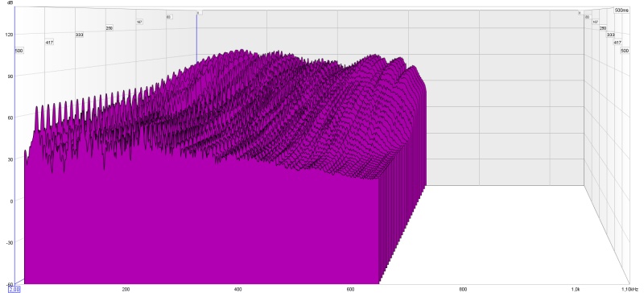Click the 250 time label on right wall

[603, 28]
